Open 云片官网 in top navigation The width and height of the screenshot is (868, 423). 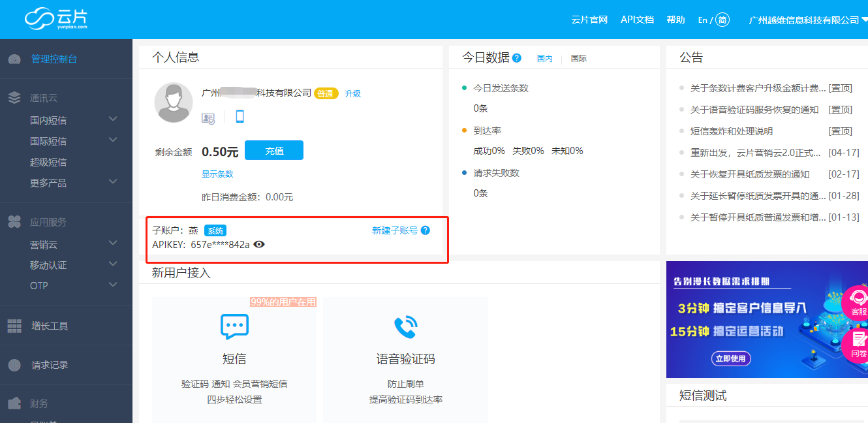(x=589, y=20)
